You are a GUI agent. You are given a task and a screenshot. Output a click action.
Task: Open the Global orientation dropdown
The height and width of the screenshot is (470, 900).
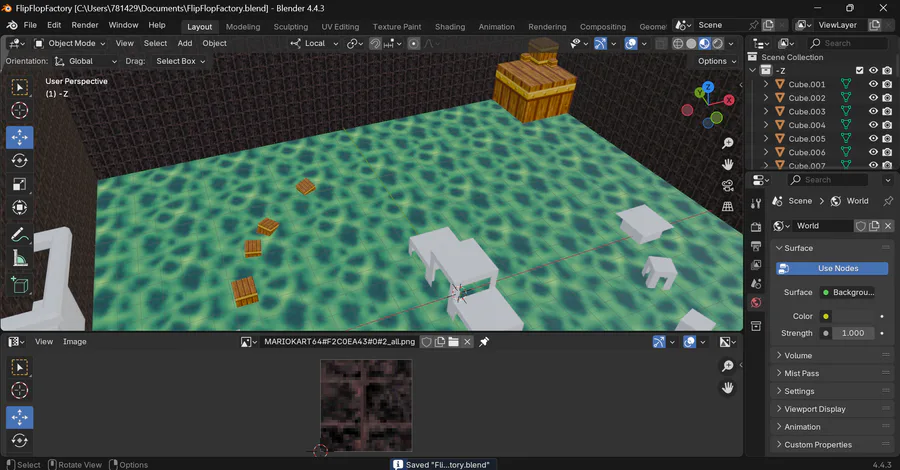pyautogui.click(x=86, y=61)
